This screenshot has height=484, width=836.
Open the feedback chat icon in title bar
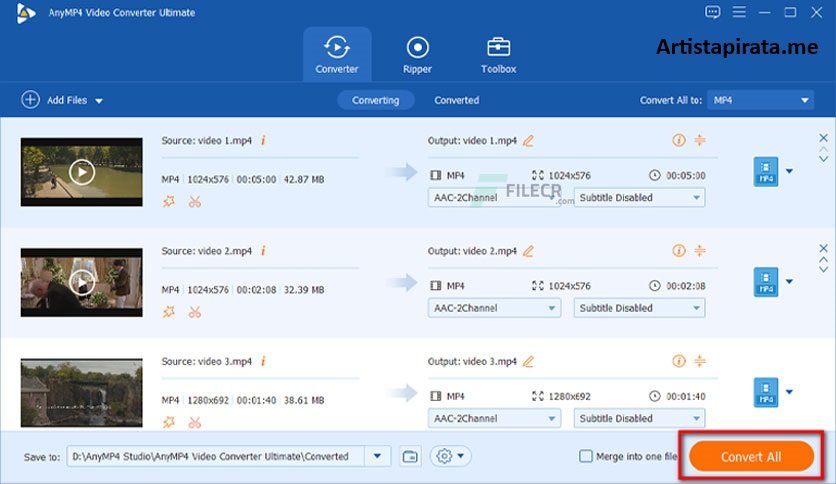(x=712, y=13)
